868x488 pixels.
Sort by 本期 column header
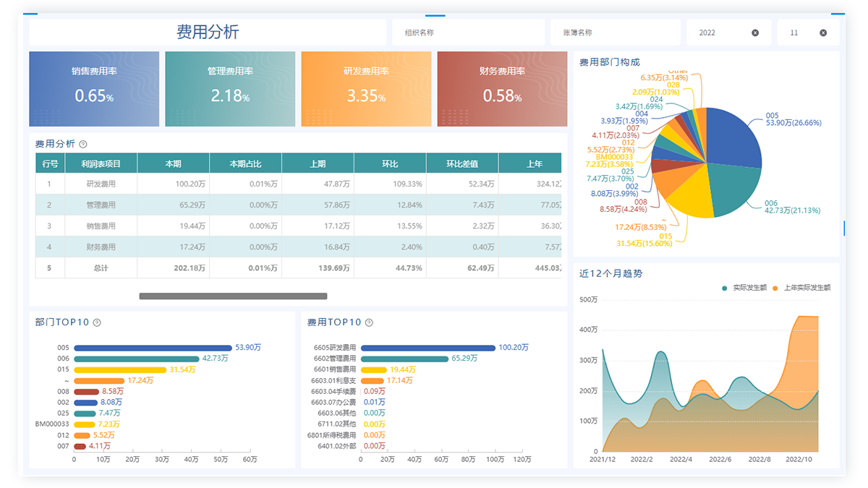173,164
